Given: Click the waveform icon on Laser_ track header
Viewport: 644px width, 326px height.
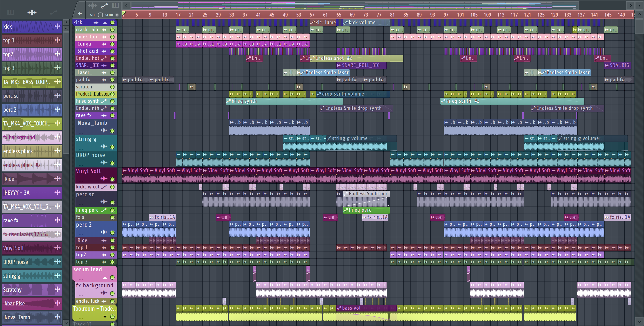Looking at the screenshot, I should pos(104,73).
